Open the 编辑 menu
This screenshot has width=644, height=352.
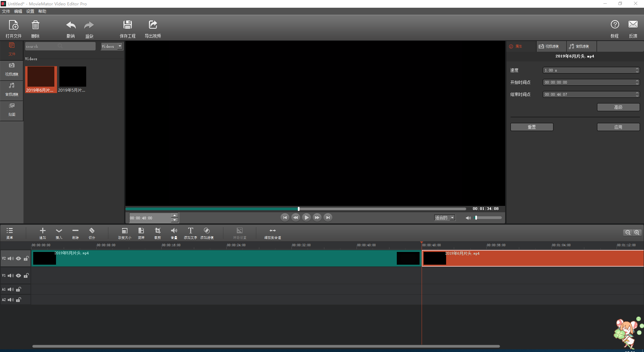pos(18,11)
